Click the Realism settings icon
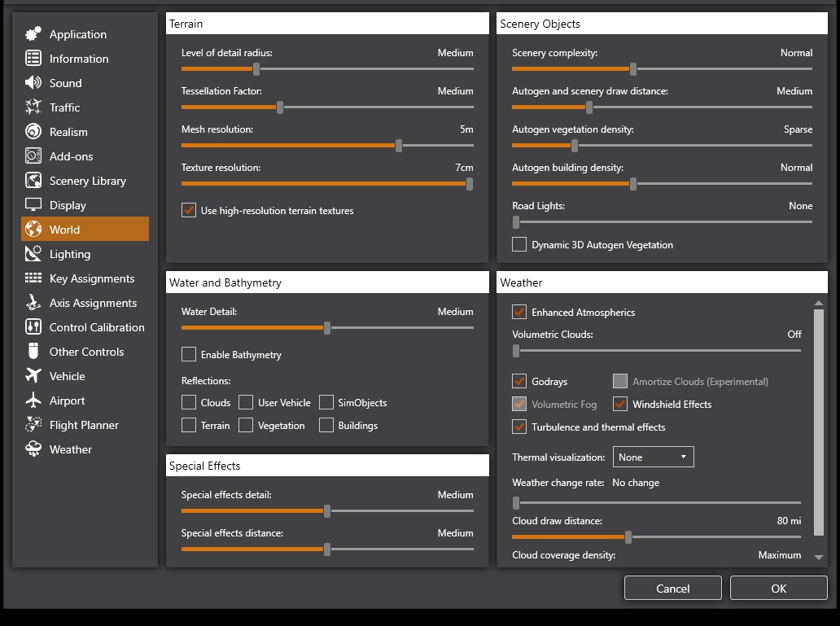Screen dimensions: 840x626 click(x=33, y=132)
